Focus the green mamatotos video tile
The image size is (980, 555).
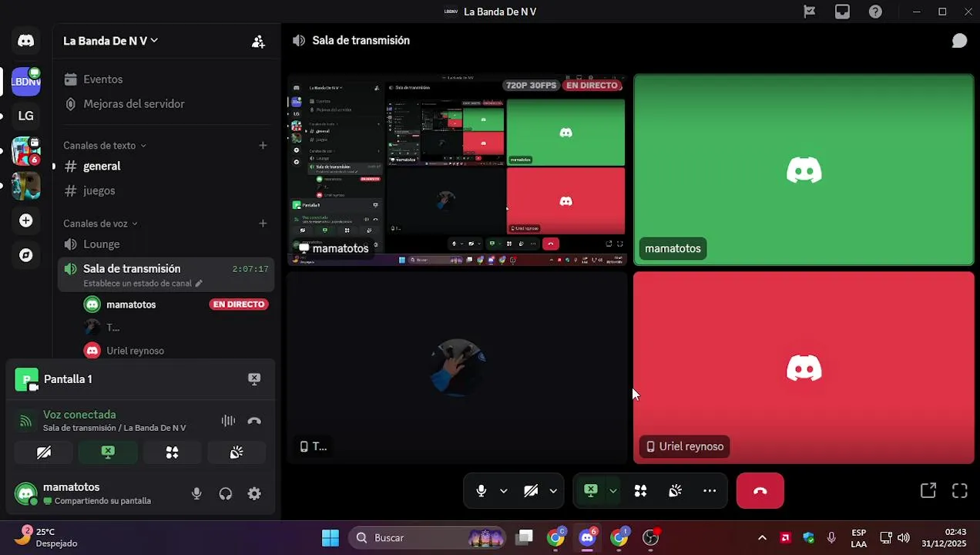tap(804, 170)
